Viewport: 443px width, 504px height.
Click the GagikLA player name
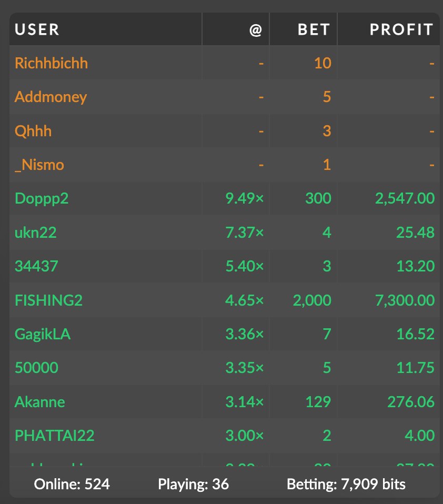[x=43, y=334]
